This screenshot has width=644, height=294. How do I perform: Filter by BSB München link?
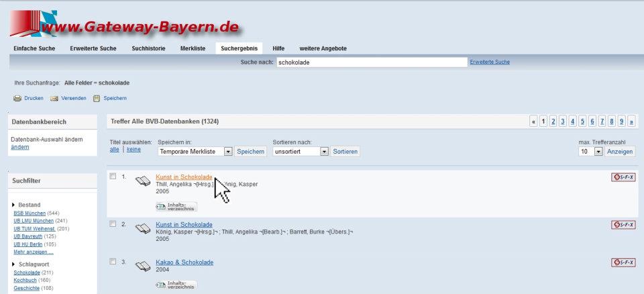point(30,213)
